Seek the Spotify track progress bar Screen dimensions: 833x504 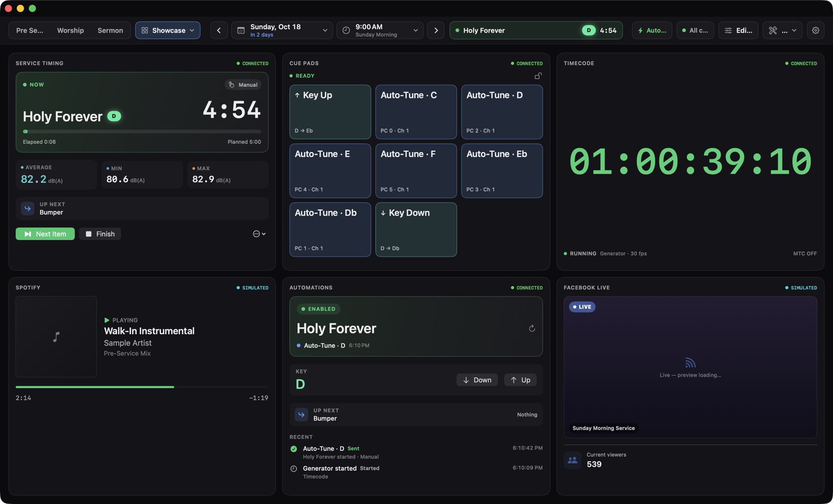tap(142, 387)
